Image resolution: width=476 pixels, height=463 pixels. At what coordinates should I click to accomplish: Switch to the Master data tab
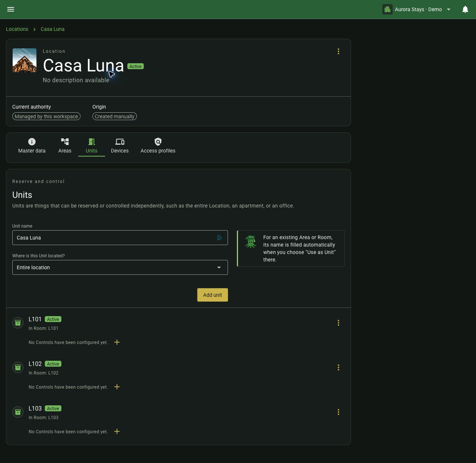32,146
